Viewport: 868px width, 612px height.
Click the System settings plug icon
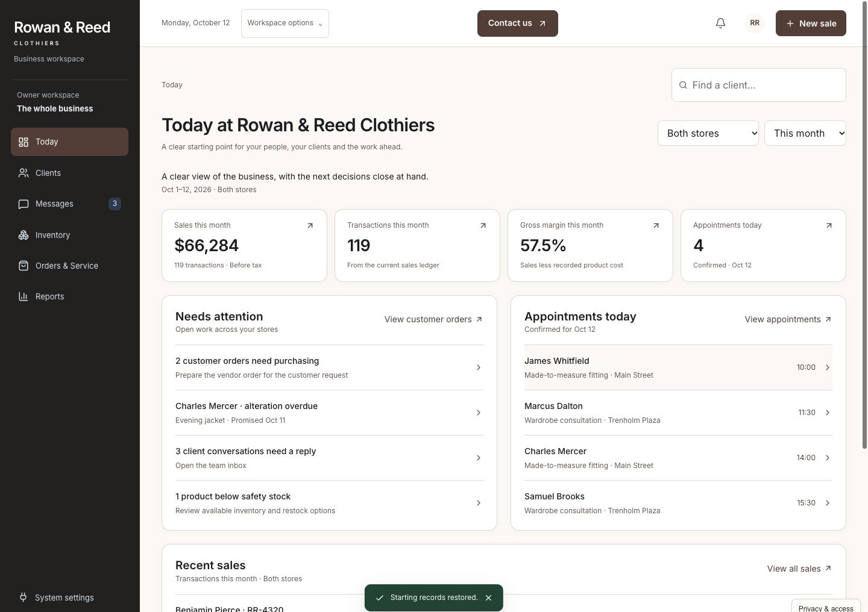point(23,598)
